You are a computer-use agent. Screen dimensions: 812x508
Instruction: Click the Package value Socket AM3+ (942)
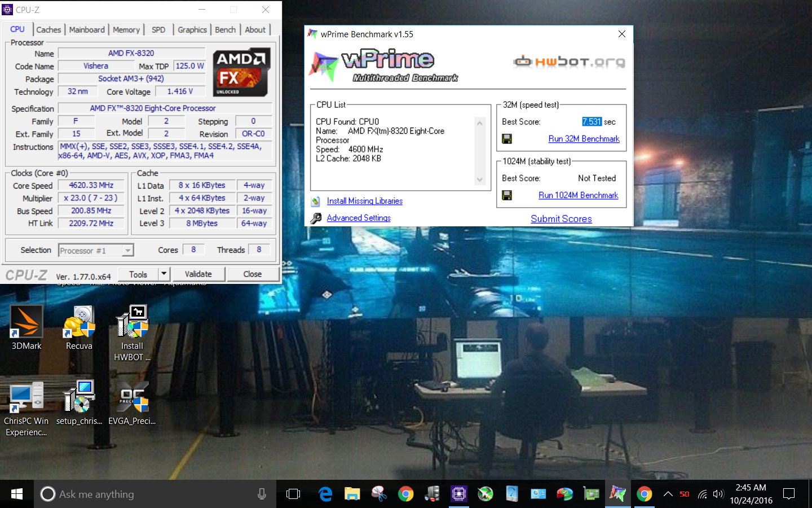click(131, 78)
